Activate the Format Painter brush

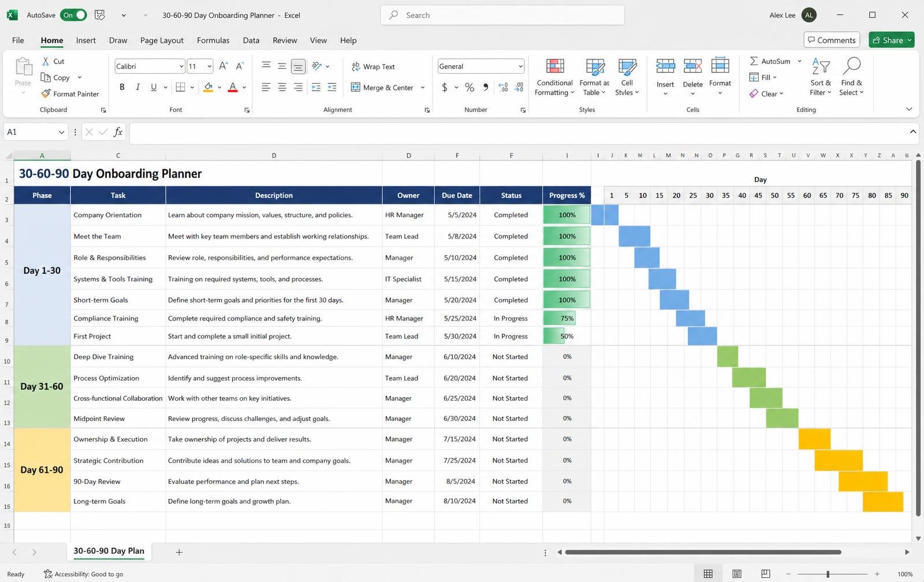pyautogui.click(x=46, y=94)
